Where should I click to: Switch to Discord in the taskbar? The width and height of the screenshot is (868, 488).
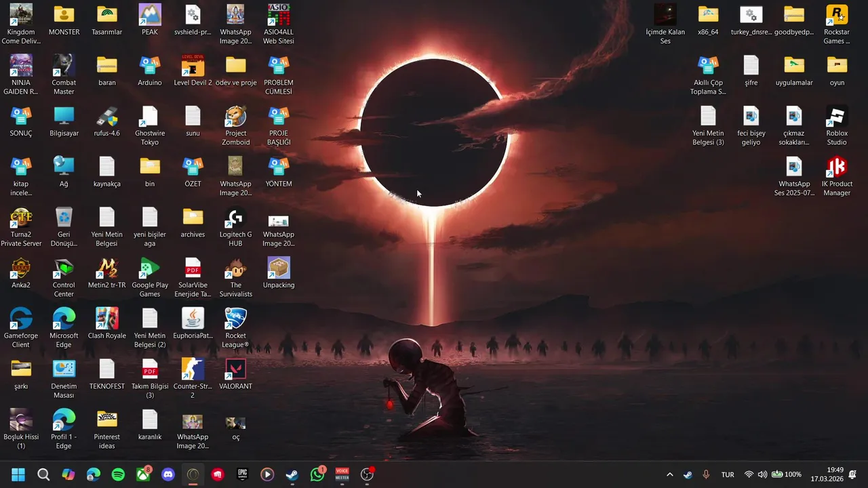pyautogui.click(x=168, y=474)
